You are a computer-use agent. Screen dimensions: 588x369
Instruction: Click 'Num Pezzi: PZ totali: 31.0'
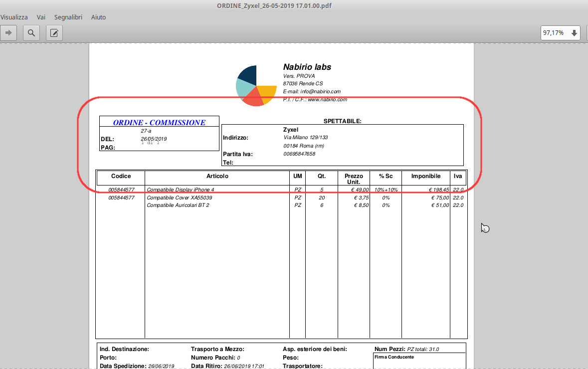[407, 349]
